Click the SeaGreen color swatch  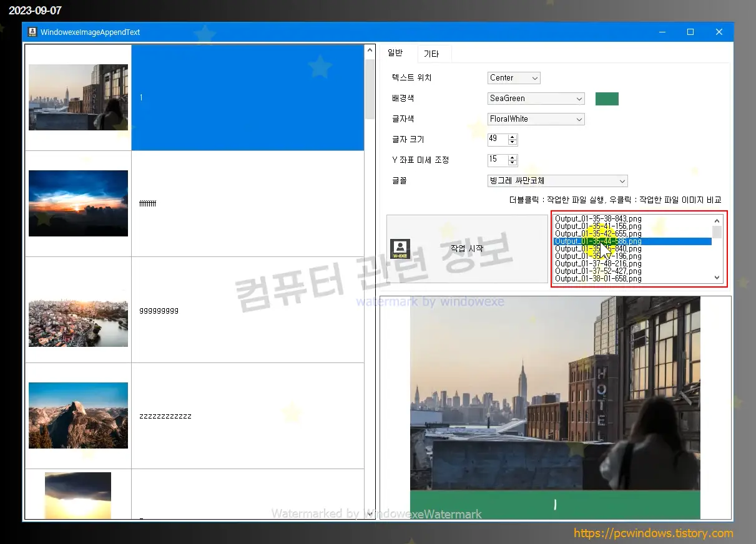pyautogui.click(x=607, y=99)
